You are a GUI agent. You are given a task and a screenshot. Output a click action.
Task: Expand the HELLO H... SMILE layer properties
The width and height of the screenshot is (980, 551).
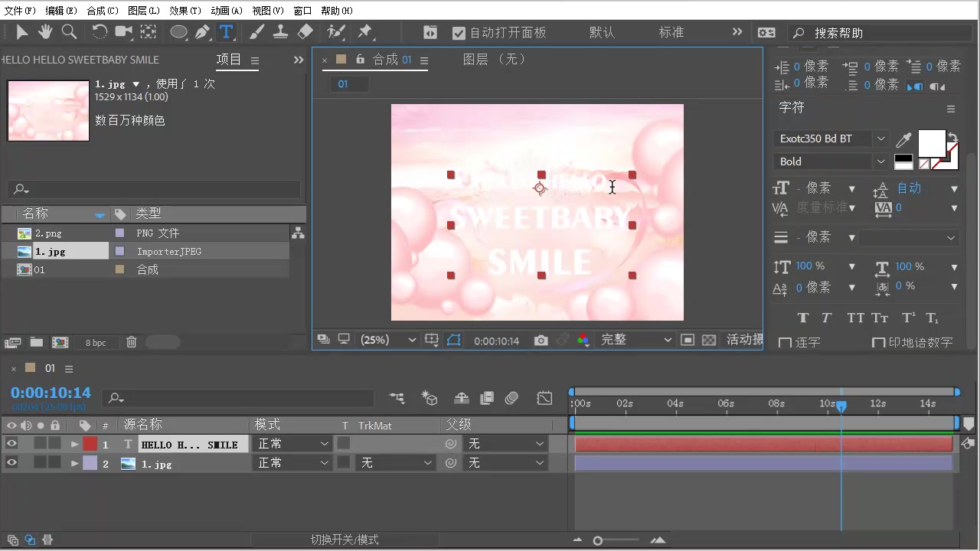[x=75, y=444]
